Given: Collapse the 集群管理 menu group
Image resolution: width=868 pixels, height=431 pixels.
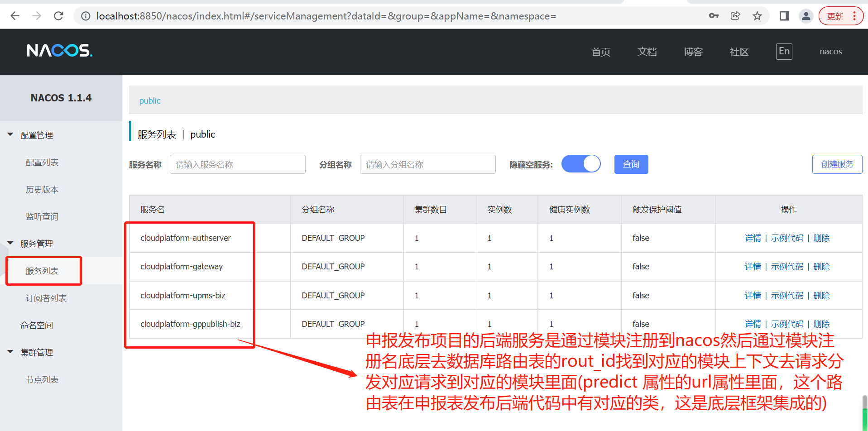Looking at the screenshot, I should 10,352.
